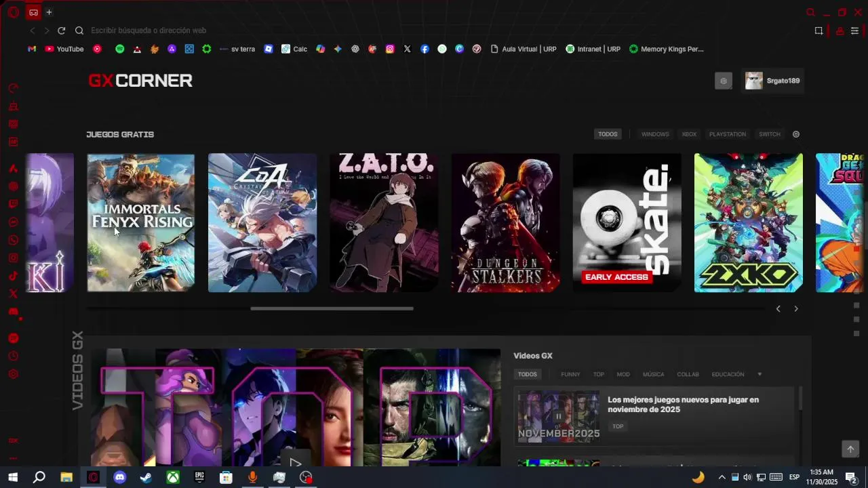The width and height of the screenshot is (868, 488).
Task: Open X in the sidebar
Action: 13,293
